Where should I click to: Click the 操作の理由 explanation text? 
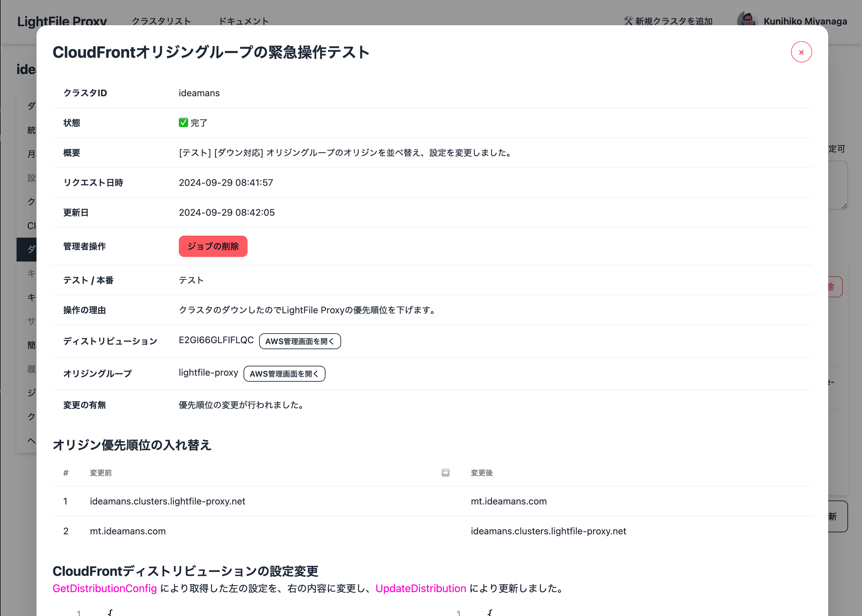click(x=307, y=310)
